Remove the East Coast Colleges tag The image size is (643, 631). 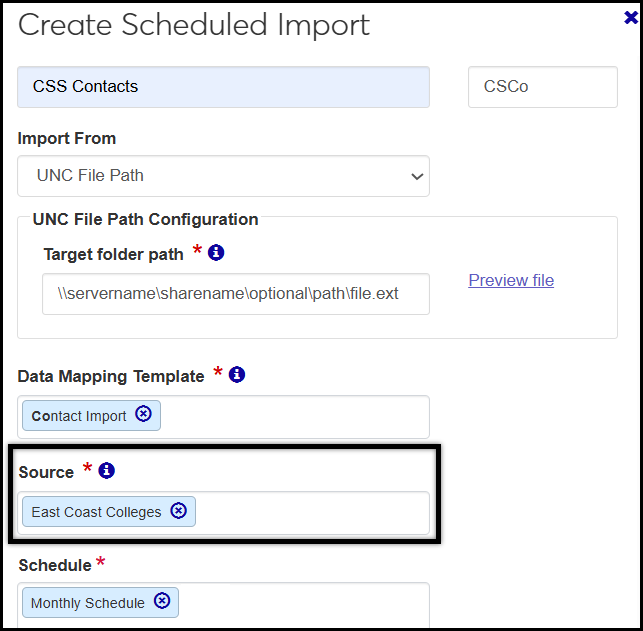[179, 510]
